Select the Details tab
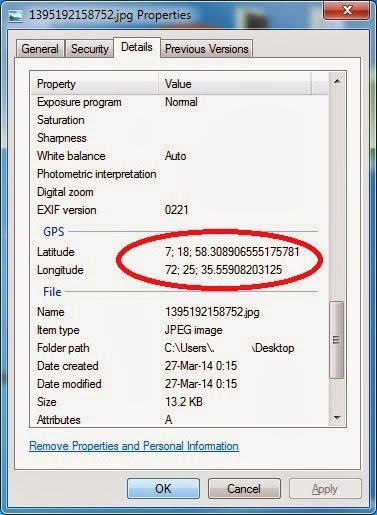377x515 pixels. pyautogui.click(x=137, y=47)
